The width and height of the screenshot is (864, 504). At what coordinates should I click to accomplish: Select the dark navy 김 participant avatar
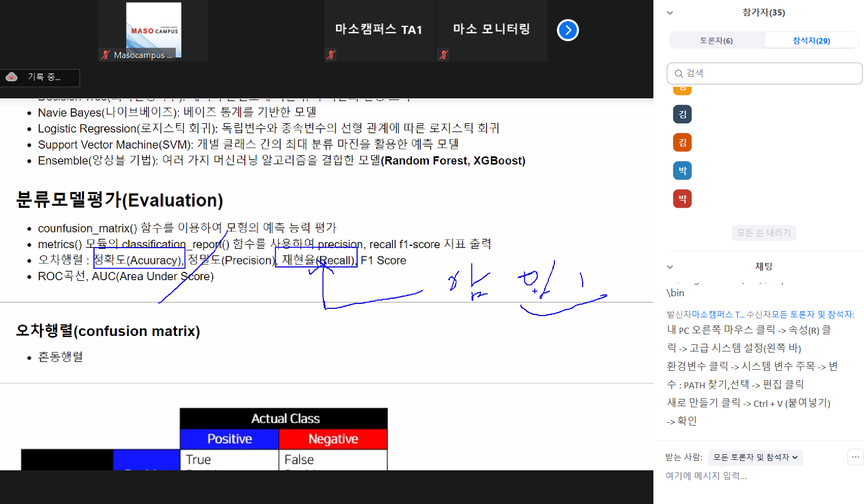(x=682, y=114)
